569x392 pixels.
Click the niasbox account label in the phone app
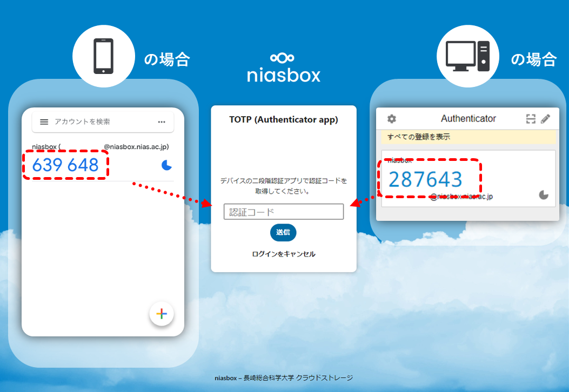point(101,146)
